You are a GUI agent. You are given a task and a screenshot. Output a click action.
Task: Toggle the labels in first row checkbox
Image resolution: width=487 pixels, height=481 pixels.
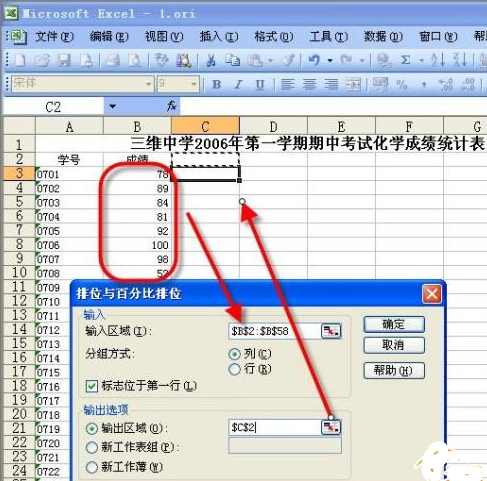click(x=92, y=386)
